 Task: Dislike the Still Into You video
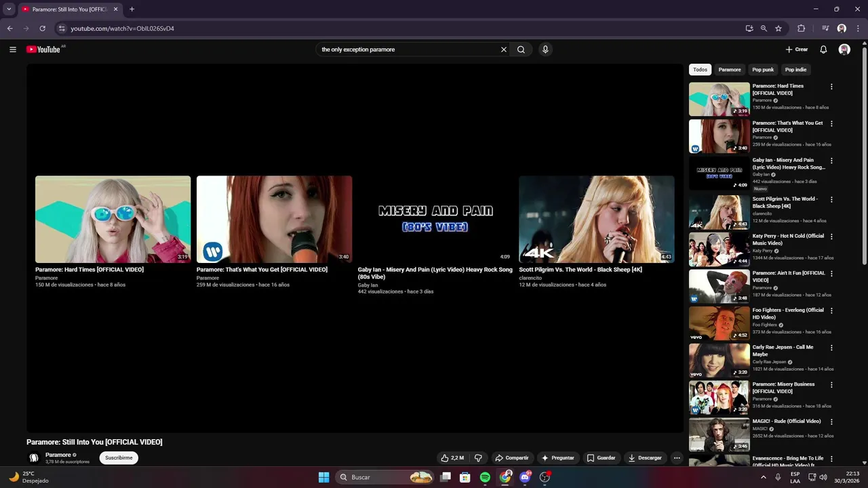click(x=478, y=458)
